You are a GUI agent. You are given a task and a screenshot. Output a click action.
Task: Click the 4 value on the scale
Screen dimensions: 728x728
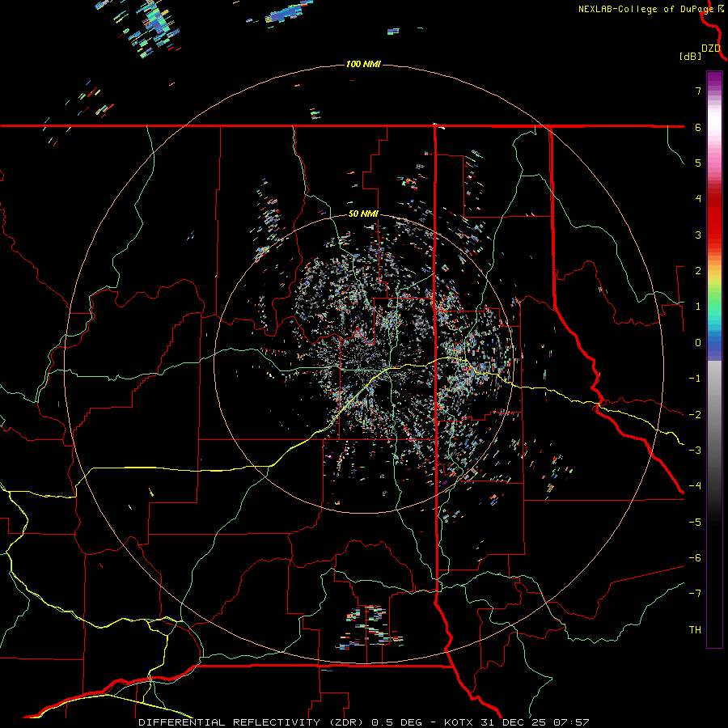coord(698,199)
